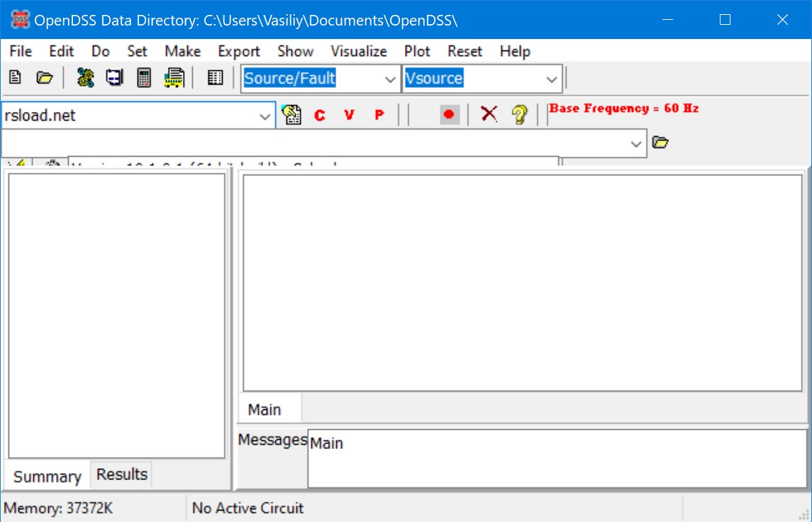Click inside the main script editor area
Image resolution: width=812 pixels, height=522 pixels.
coord(523,283)
